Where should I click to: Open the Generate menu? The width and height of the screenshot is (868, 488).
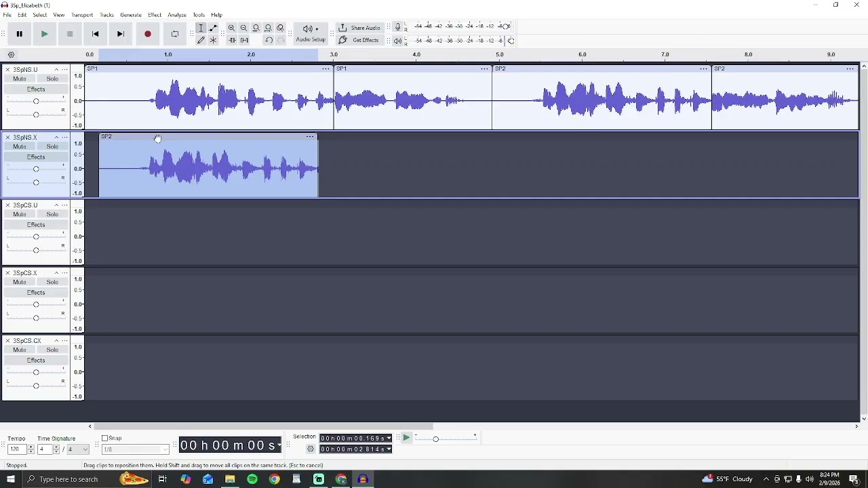[132, 15]
